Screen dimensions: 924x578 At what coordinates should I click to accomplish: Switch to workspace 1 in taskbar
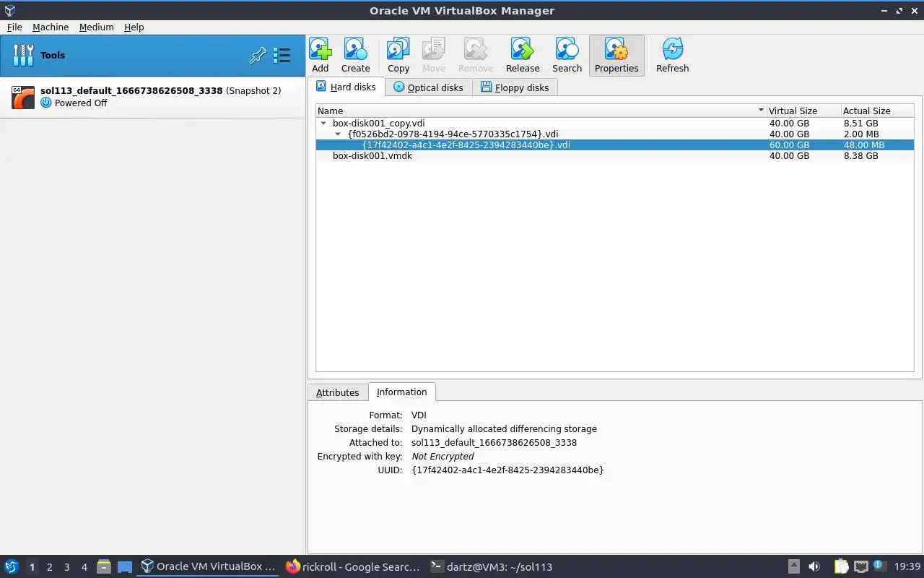click(32, 567)
